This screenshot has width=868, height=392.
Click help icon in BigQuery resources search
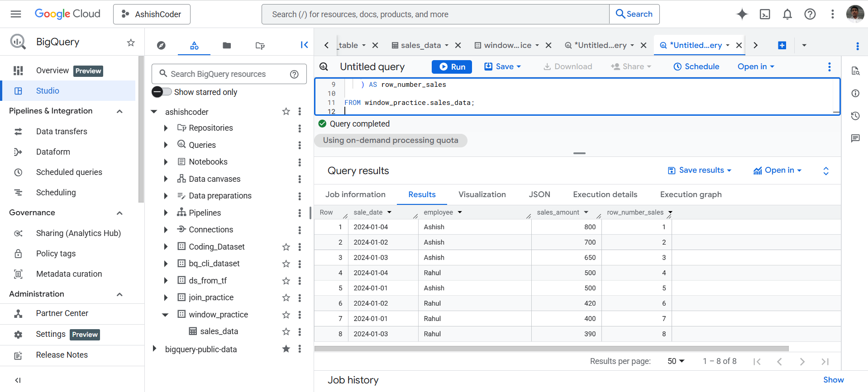click(294, 74)
